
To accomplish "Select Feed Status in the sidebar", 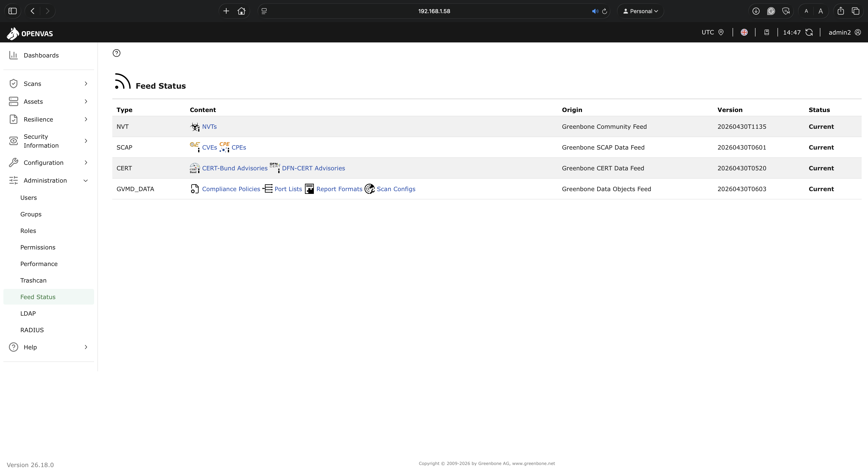I will click(49, 297).
